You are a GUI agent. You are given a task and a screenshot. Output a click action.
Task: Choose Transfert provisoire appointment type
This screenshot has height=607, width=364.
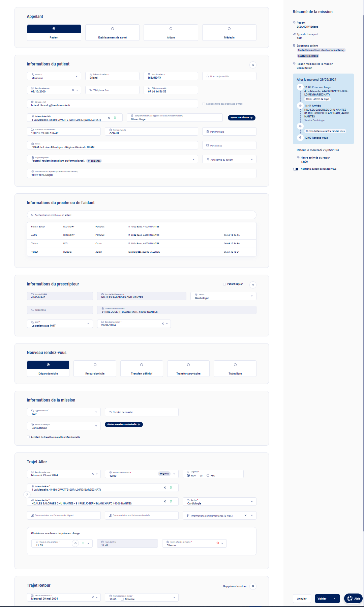tap(188, 369)
